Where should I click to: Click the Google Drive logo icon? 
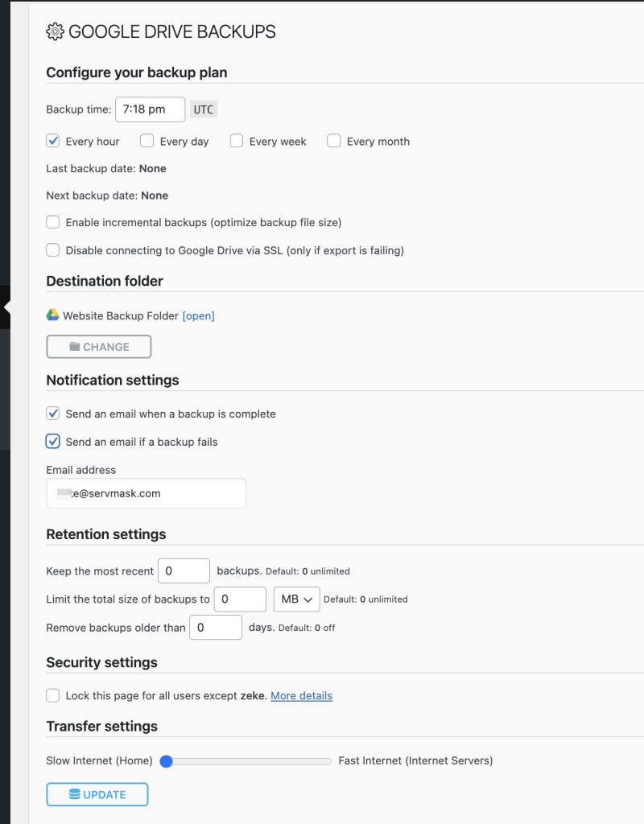52,315
